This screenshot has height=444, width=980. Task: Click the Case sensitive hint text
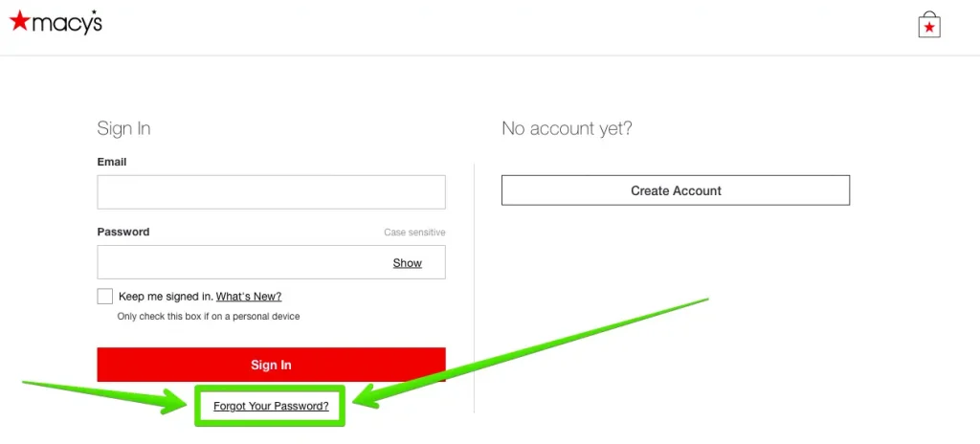pyautogui.click(x=414, y=233)
